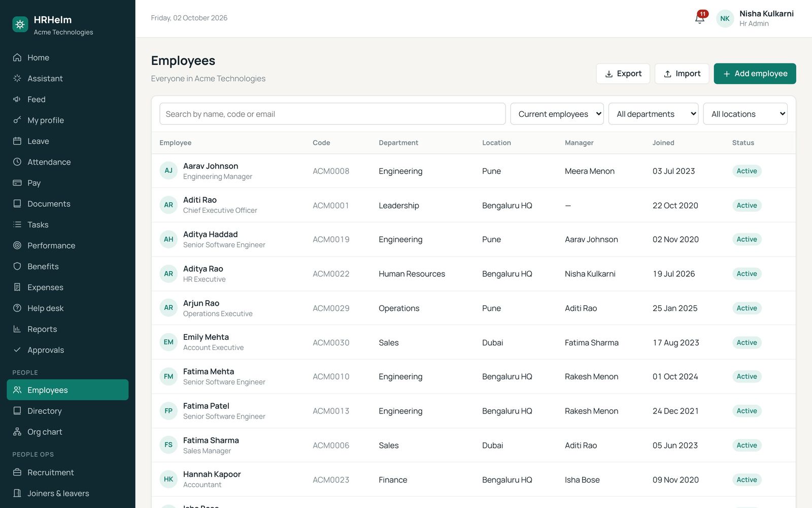The image size is (812, 508).
Task: Export the employee list
Action: pyautogui.click(x=623, y=74)
